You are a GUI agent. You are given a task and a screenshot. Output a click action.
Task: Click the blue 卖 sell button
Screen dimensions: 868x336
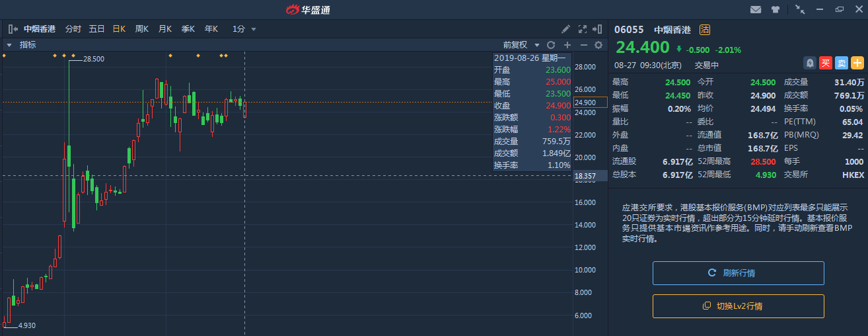tap(842, 63)
